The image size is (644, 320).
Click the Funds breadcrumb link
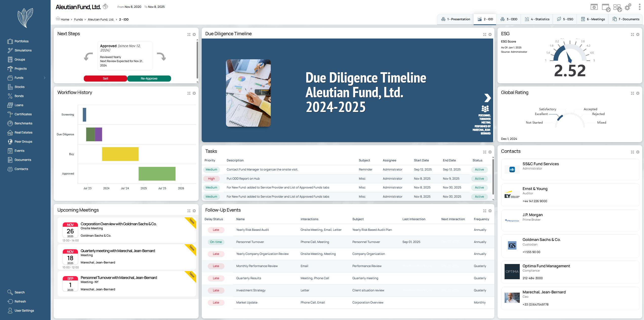click(78, 20)
